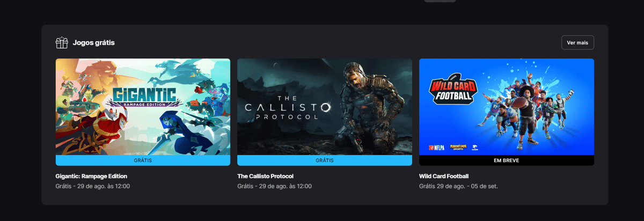Click the gift box icon beside Jogos grátis

point(62,42)
